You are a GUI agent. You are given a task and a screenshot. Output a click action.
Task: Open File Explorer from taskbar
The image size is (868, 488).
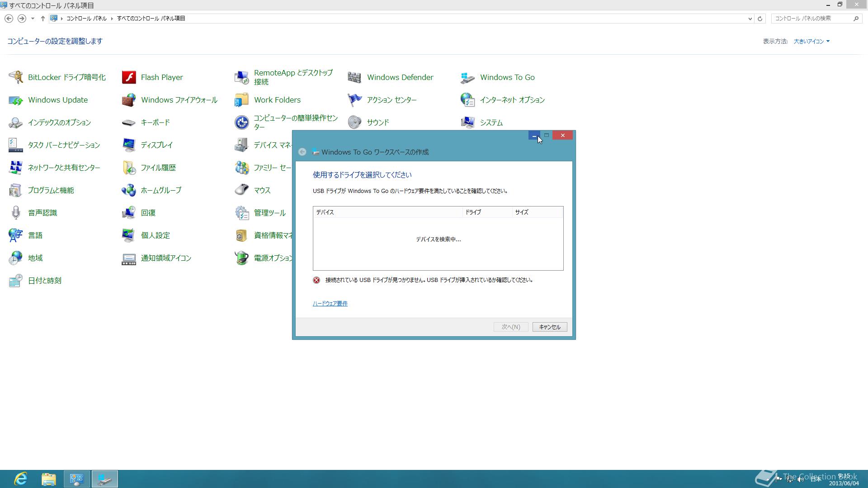[x=49, y=479]
